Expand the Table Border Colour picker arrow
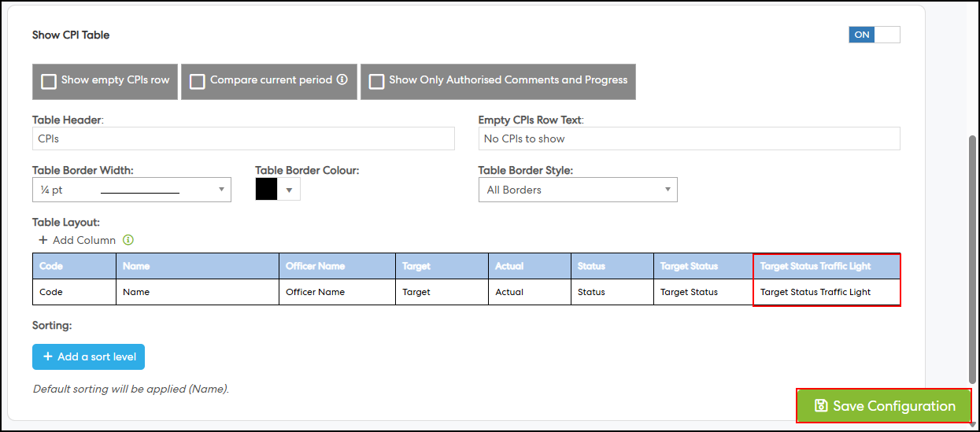The width and height of the screenshot is (980, 432). click(x=289, y=190)
